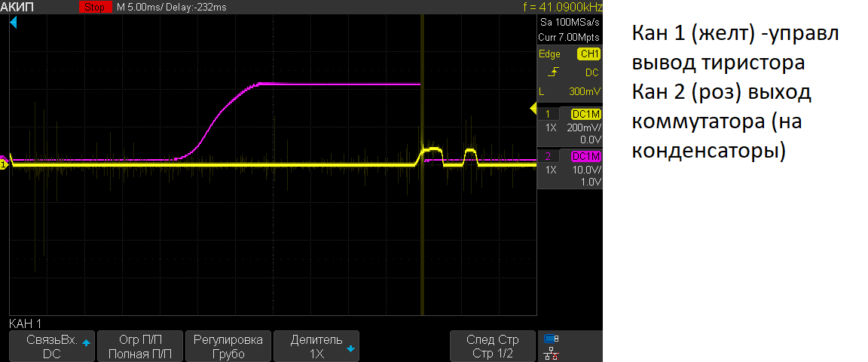Open the CH1 trigger source selector
Screen dimensions: 868x362
[x=588, y=54]
